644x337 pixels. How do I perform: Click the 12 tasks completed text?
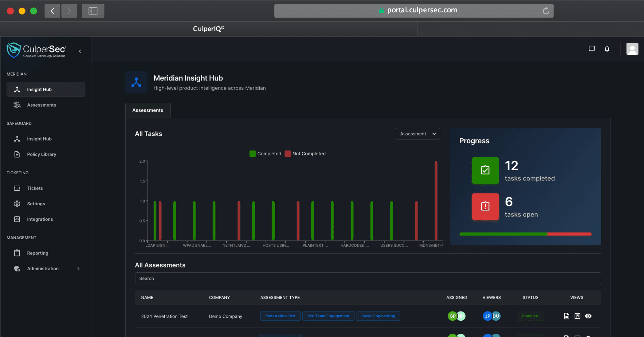[x=530, y=171]
